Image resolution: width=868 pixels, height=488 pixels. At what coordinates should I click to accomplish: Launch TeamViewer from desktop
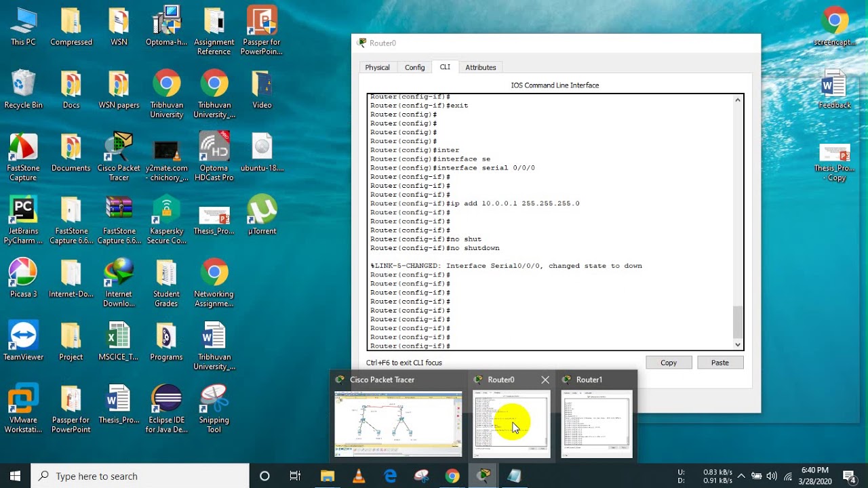(23, 342)
